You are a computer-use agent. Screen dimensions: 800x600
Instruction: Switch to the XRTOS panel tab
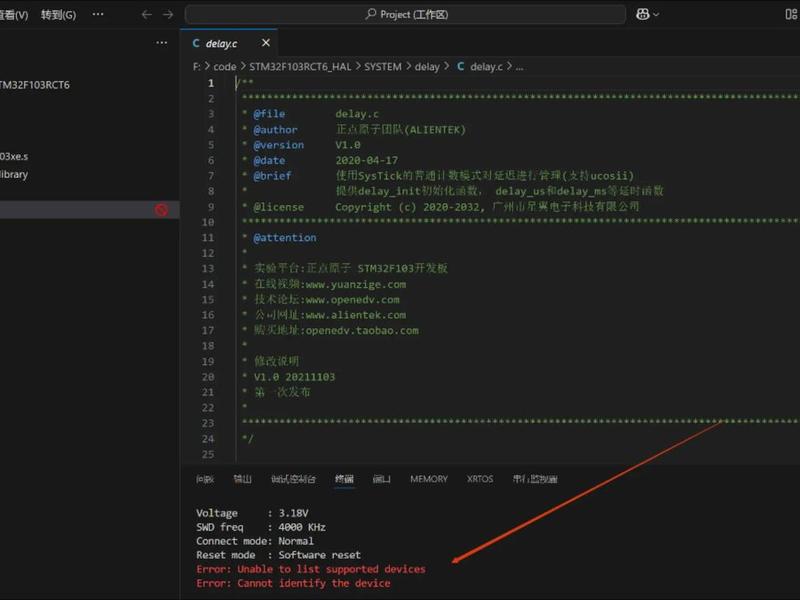point(480,479)
